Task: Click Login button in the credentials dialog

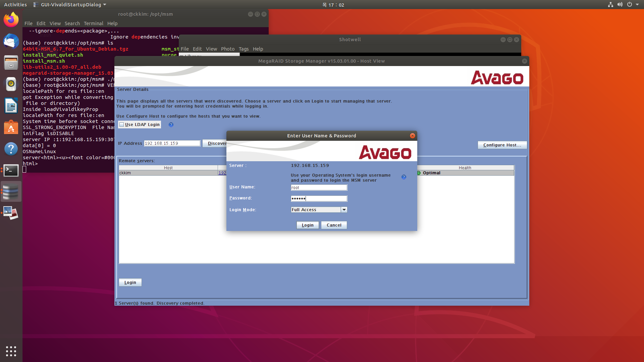Action: coord(308,225)
